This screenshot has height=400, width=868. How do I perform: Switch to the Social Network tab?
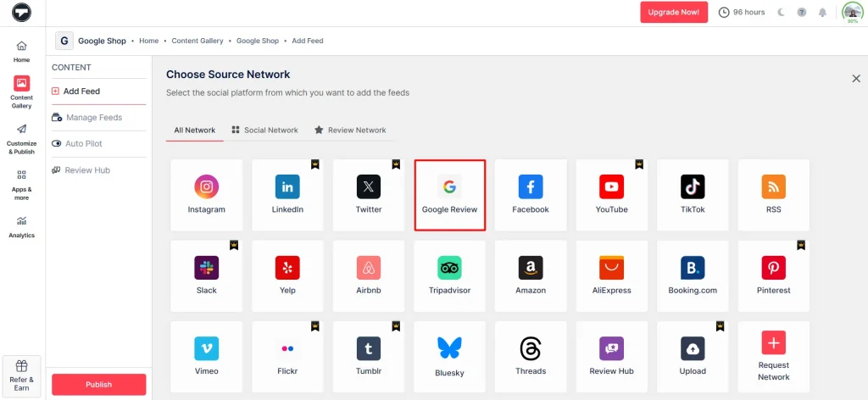[264, 130]
